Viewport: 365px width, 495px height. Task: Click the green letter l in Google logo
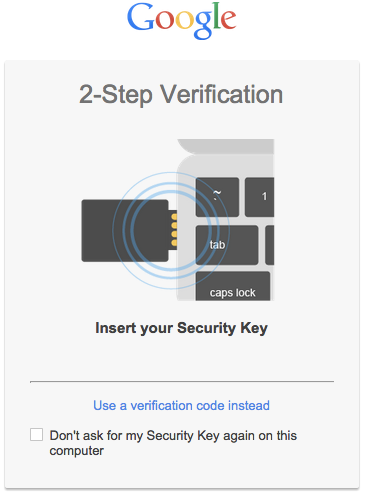click(216, 16)
